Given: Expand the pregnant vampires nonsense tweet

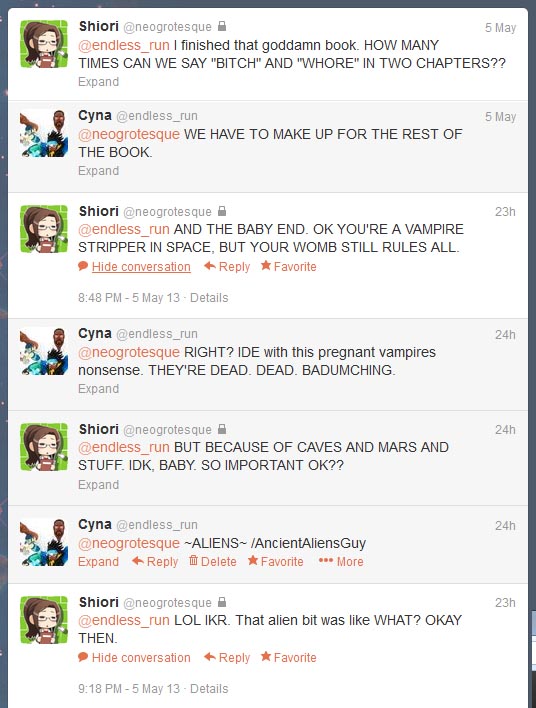Looking at the screenshot, I should 98,389.
